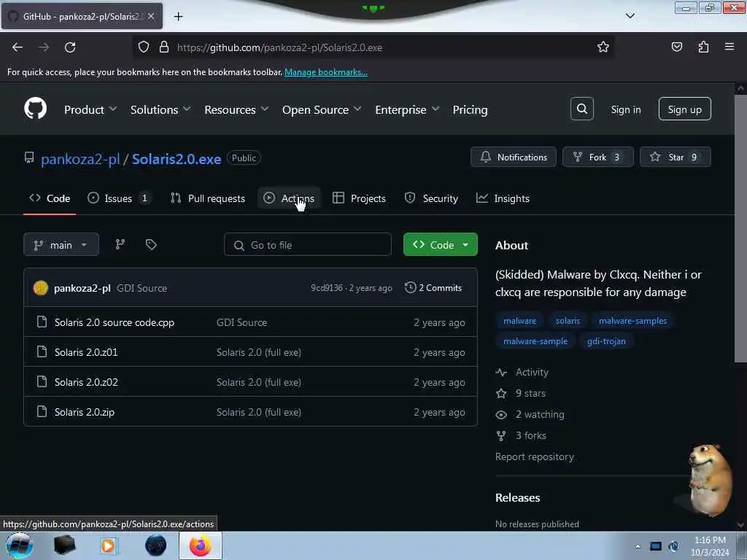Click the black box taskbar icon
Screen dimensions: 747x560
[64, 545]
